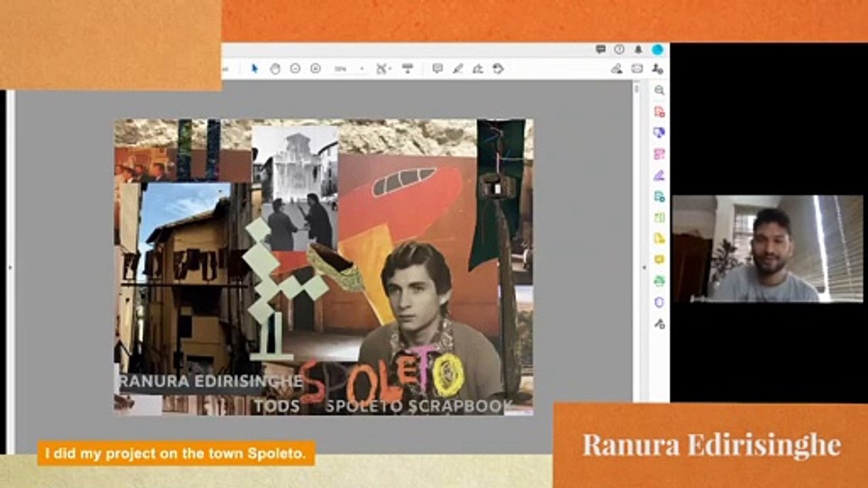Open the Create PDF tool
This screenshot has height=488, width=868.
659,112
